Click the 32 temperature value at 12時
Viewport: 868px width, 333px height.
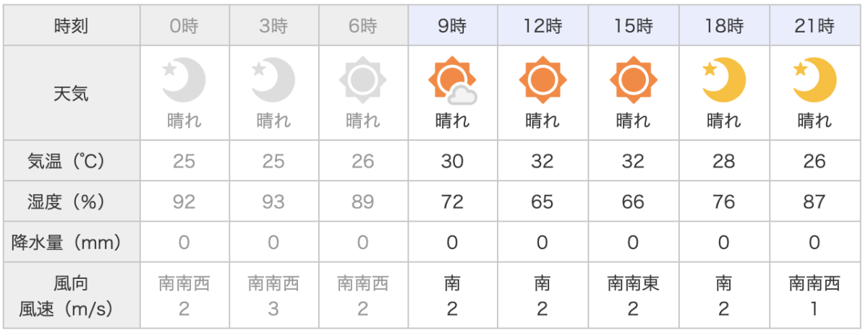point(542,161)
